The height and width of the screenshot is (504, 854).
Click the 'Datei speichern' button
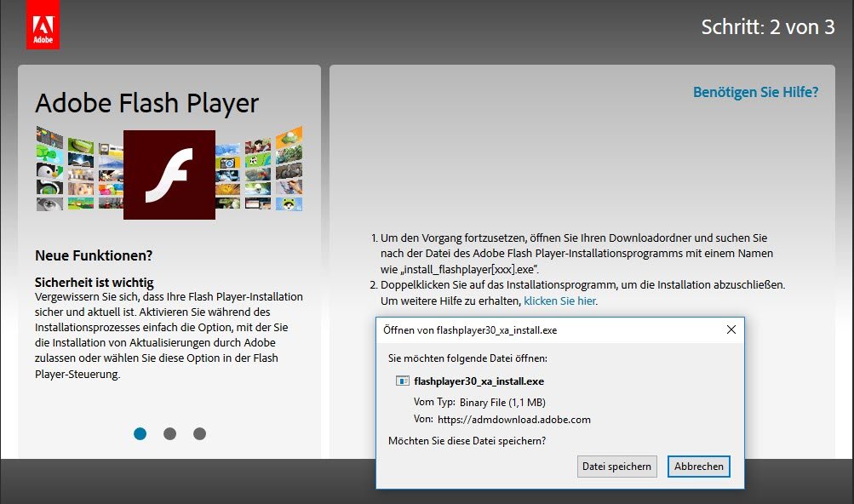pyautogui.click(x=616, y=467)
